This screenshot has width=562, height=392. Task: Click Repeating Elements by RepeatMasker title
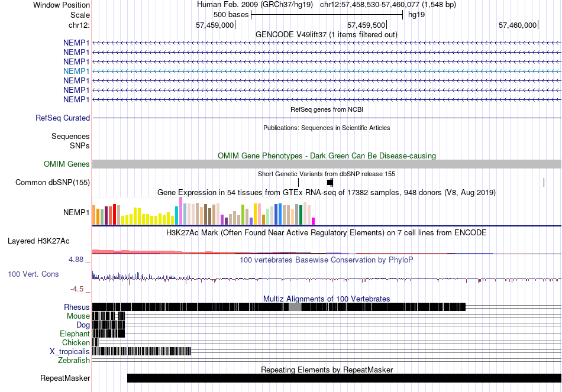tap(327, 370)
